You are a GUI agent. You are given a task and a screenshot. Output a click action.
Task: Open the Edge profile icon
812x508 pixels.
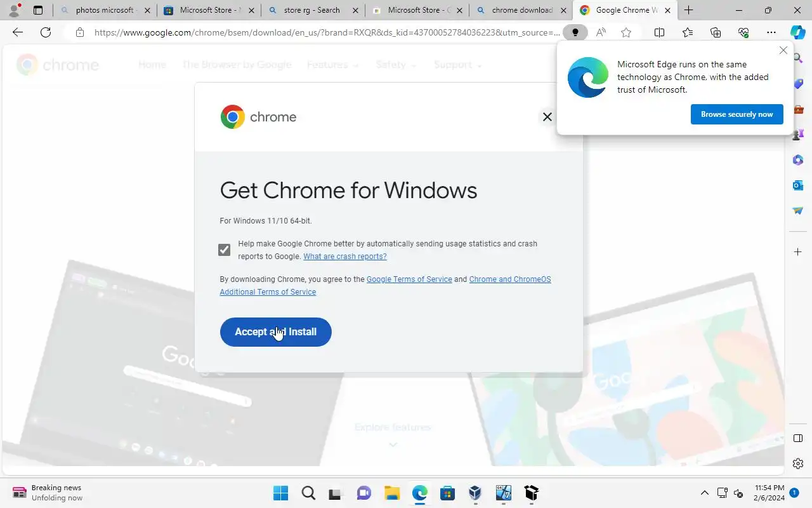point(14,10)
